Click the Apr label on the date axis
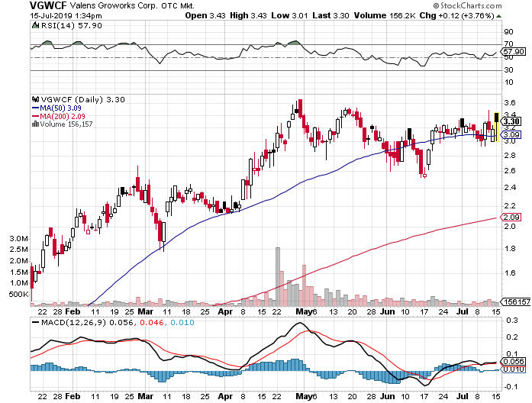The height and width of the screenshot is (403, 532). [224, 312]
